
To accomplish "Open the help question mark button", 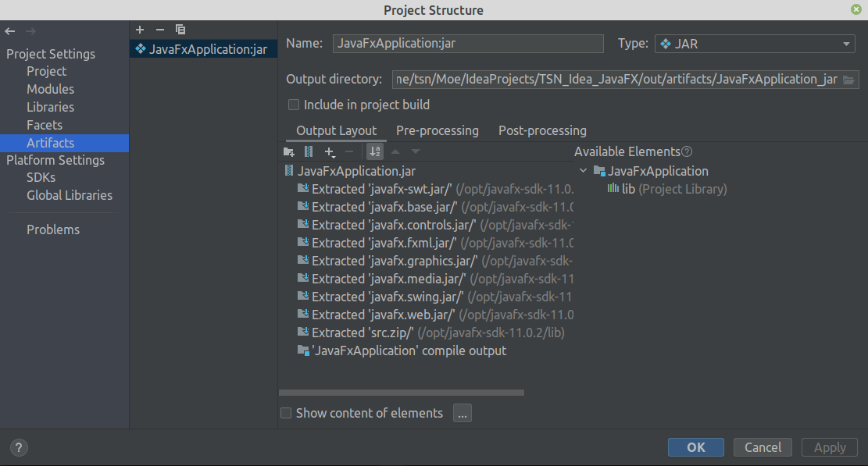I will coord(19,448).
